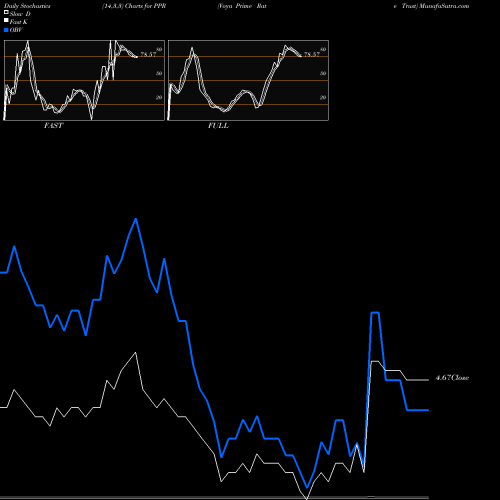Click the 78.57 value in FAST chart
This screenshot has height=500, width=500.
click(x=148, y=54)
